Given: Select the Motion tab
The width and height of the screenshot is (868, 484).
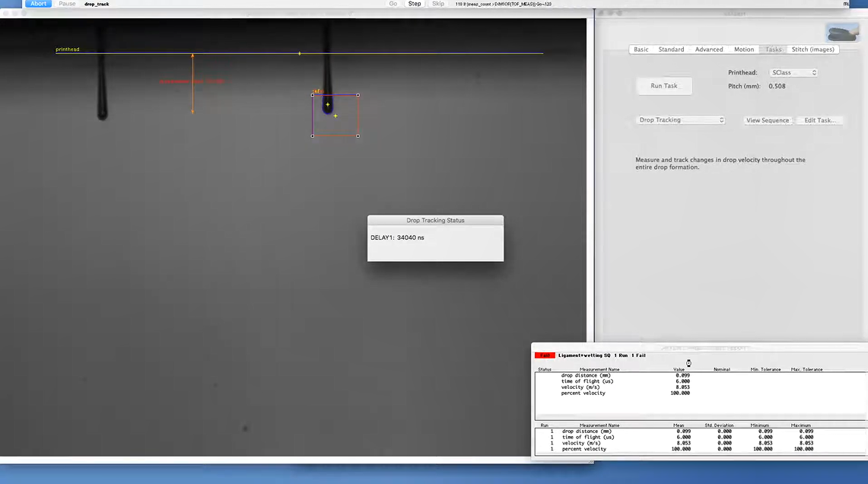Looking at the screenshot, I should 744,49.
